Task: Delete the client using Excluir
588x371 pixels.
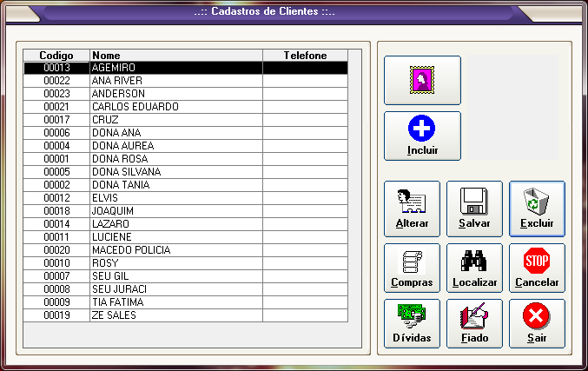Action: coord(537,209)
